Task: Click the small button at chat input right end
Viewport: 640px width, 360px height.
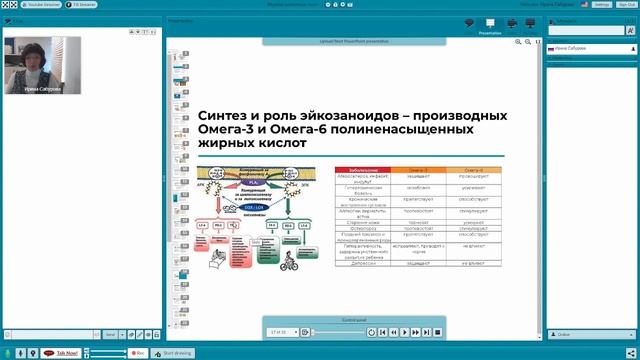Action: 97,335
